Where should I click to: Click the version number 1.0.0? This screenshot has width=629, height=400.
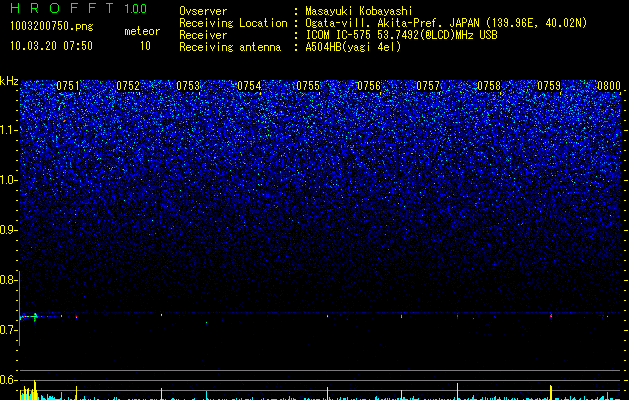click(x=135, y=8)
